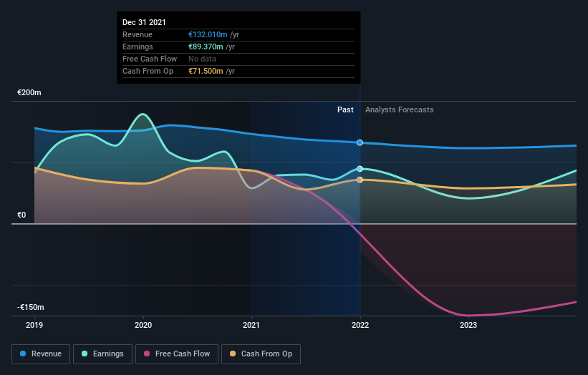Toggle Cash From Op legend button
The height and width of the screenshot is (375, 588).
[261, 354]
